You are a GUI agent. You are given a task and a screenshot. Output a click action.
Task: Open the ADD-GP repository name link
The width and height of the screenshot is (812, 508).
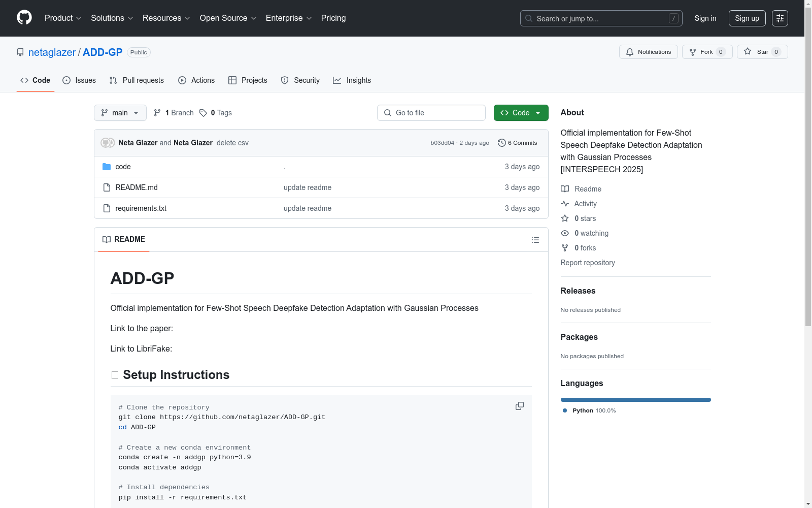tap(103, 52)
